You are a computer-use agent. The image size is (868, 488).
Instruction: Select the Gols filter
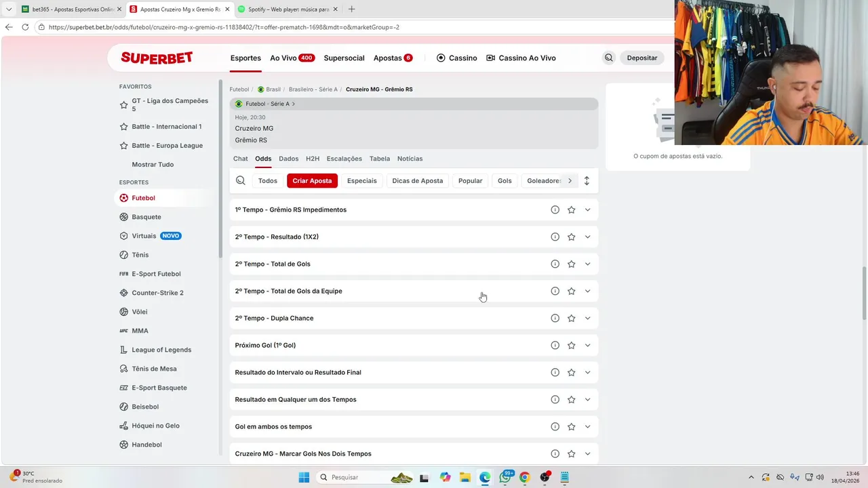point(505,180)
